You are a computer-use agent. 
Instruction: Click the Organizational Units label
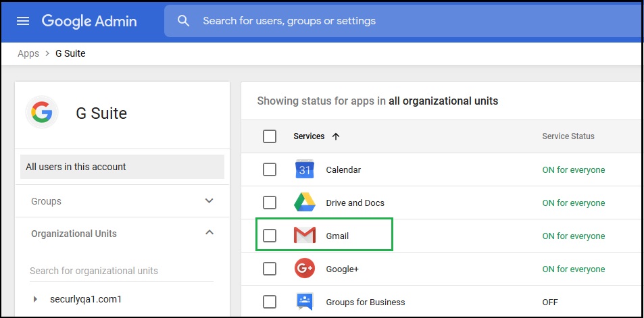tap(74, 234)
